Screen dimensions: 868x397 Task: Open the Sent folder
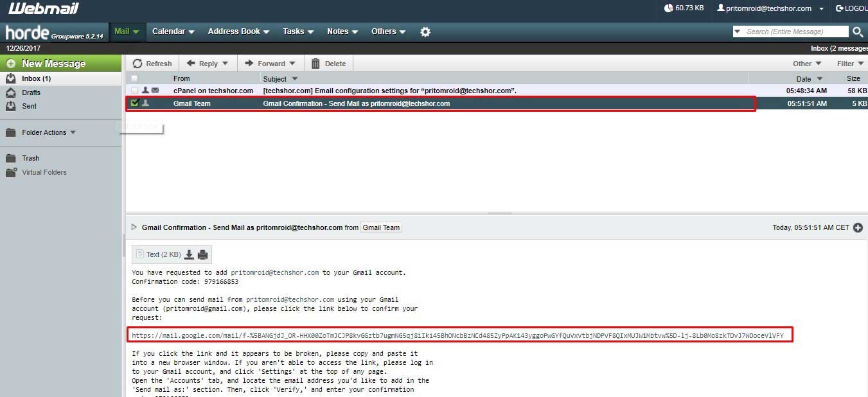pyautogui.click(x=29, y=106)
